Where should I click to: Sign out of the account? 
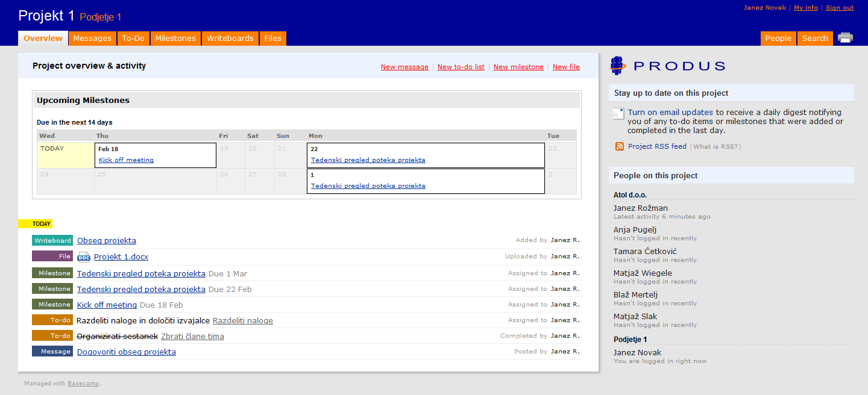(x=840, y=8)
